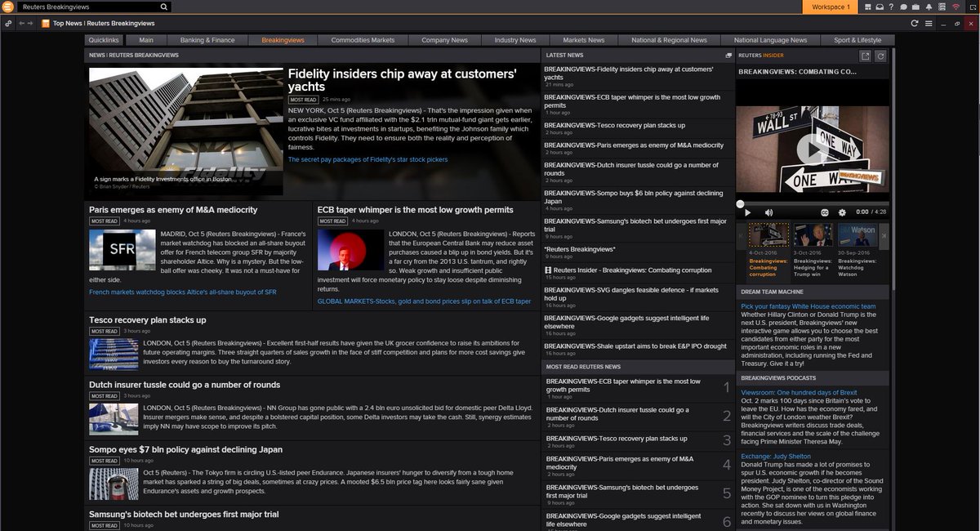980x531 pixels.
Task: Open the chat bubble messenger icon
Action: (904, 7)
